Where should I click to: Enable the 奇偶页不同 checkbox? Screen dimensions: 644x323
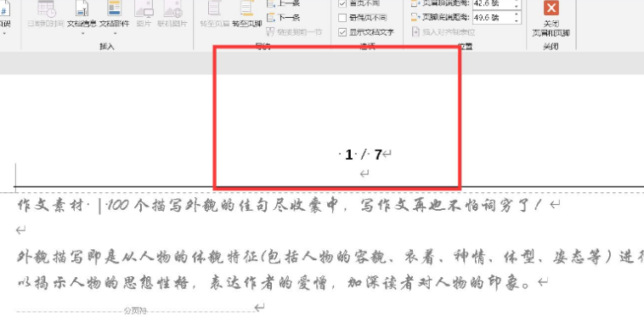[x=342, y=18]
